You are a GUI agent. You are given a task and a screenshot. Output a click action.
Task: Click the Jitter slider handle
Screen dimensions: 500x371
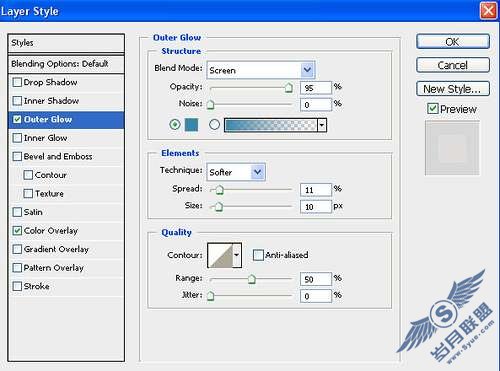click(210, 296)
